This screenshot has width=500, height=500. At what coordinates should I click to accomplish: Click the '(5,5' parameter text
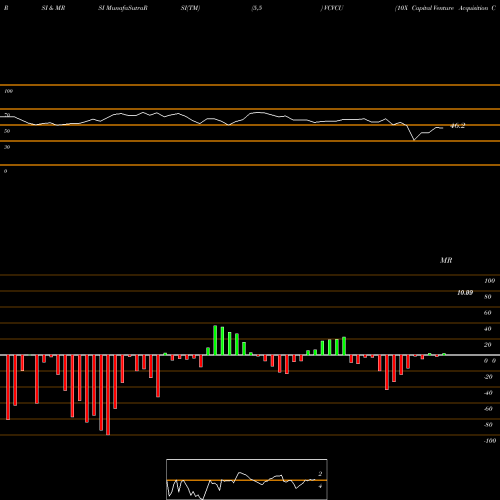pyautogui.click(x=257, y=8)
